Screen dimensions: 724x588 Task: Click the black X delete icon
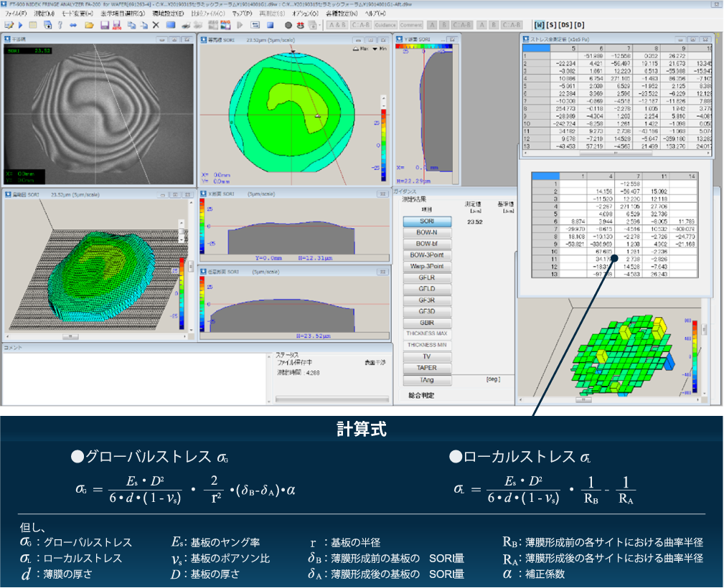coord(156,25)
